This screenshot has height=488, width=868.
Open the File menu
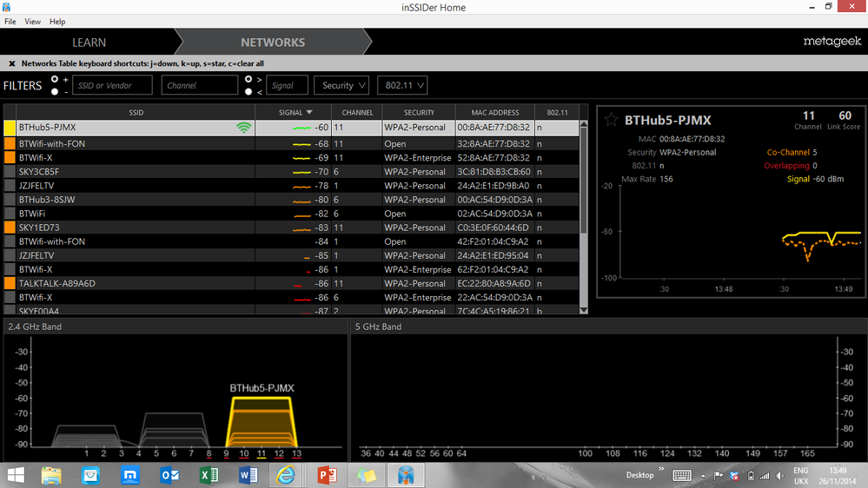click(x=10, y=22)
